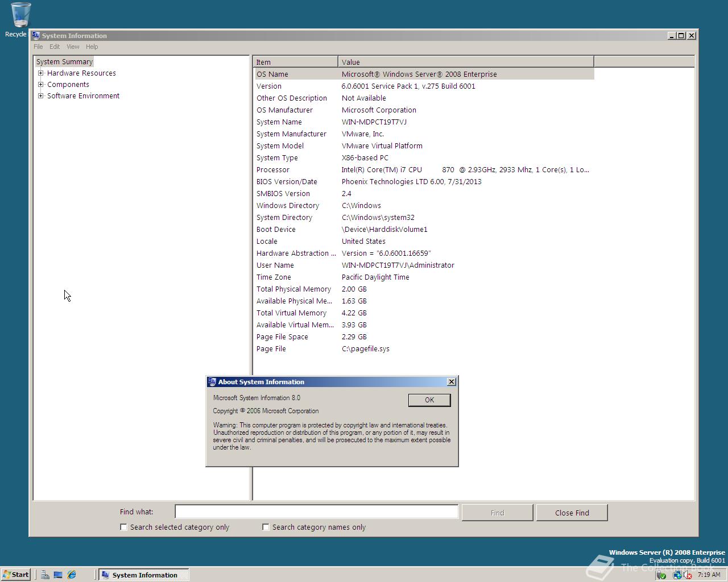The image size is (728, 582).
Task: Minimize the System Information window
Action: [672, 35]
